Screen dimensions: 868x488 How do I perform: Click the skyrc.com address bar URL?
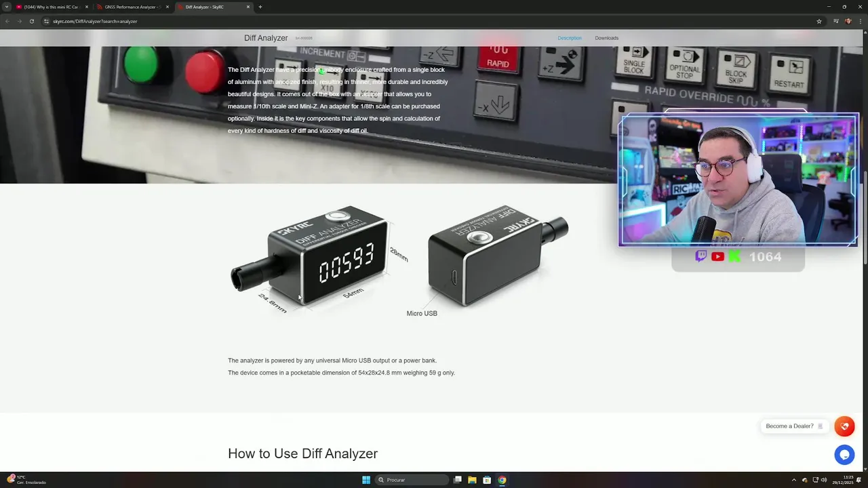[95, 21]
